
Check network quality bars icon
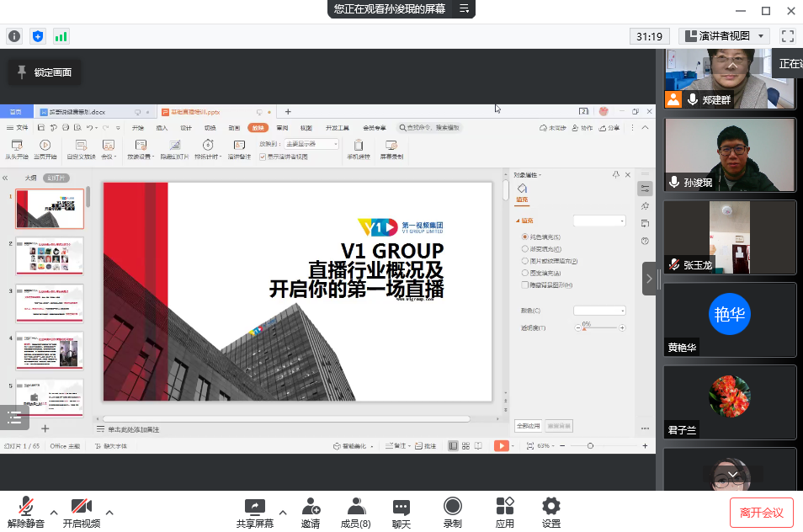[61, 36]
